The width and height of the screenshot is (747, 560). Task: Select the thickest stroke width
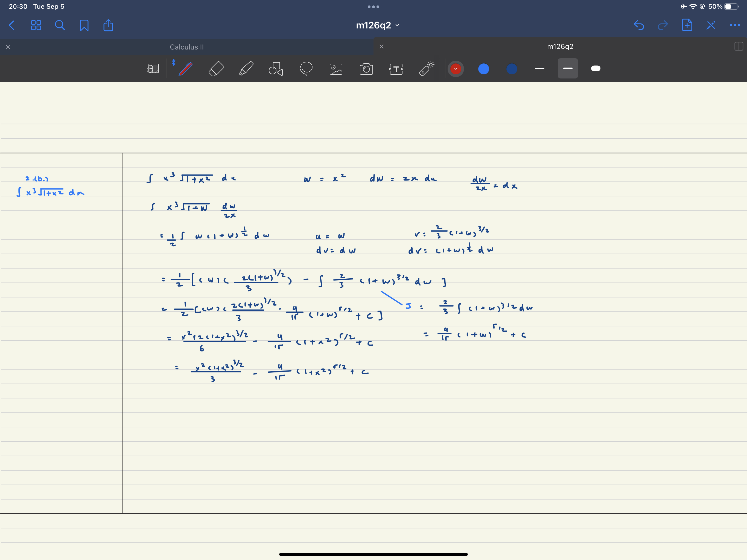(x=596, y=69)
